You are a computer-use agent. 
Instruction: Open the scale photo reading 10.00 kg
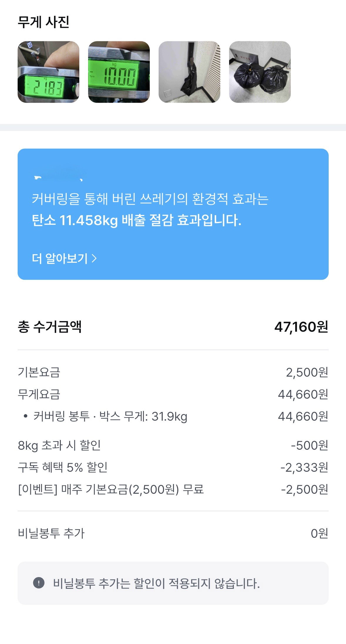coord(119,72)
